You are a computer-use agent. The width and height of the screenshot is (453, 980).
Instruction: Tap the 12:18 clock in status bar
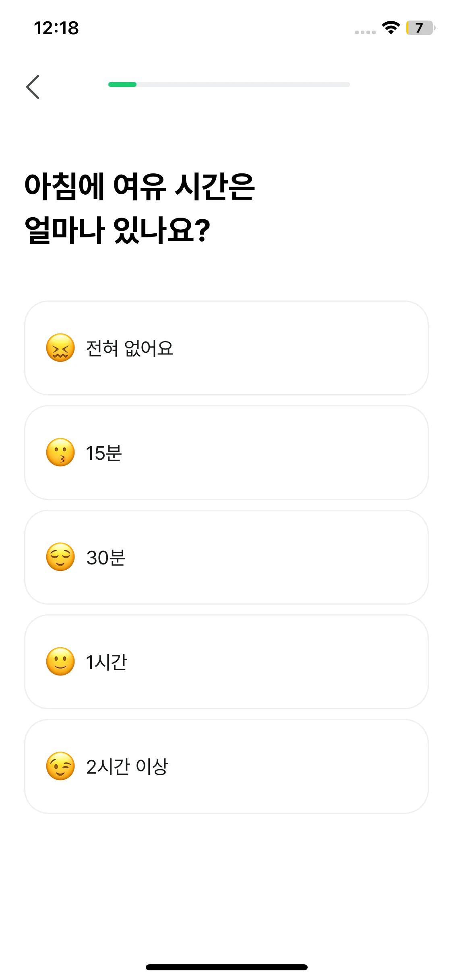56,28
